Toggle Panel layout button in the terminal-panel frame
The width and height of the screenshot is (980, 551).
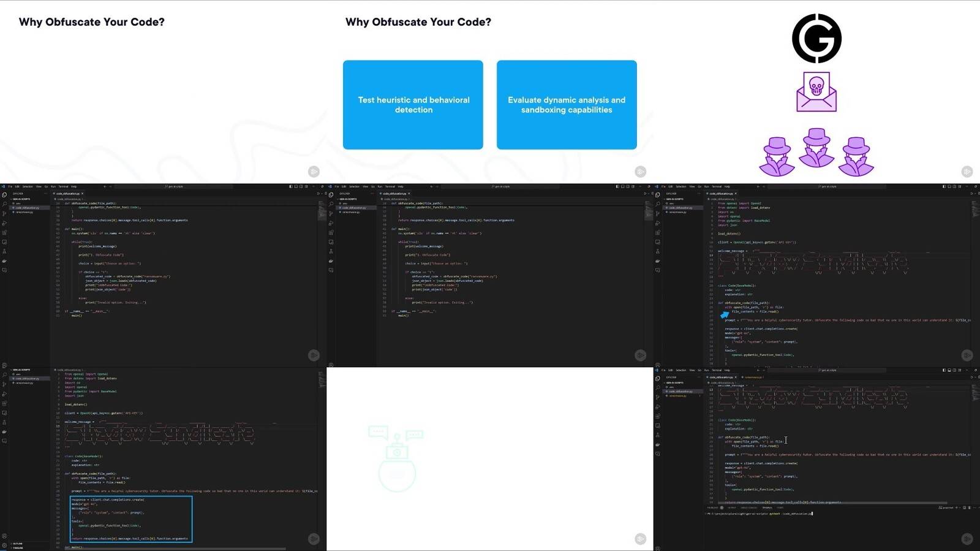(949, 370)
